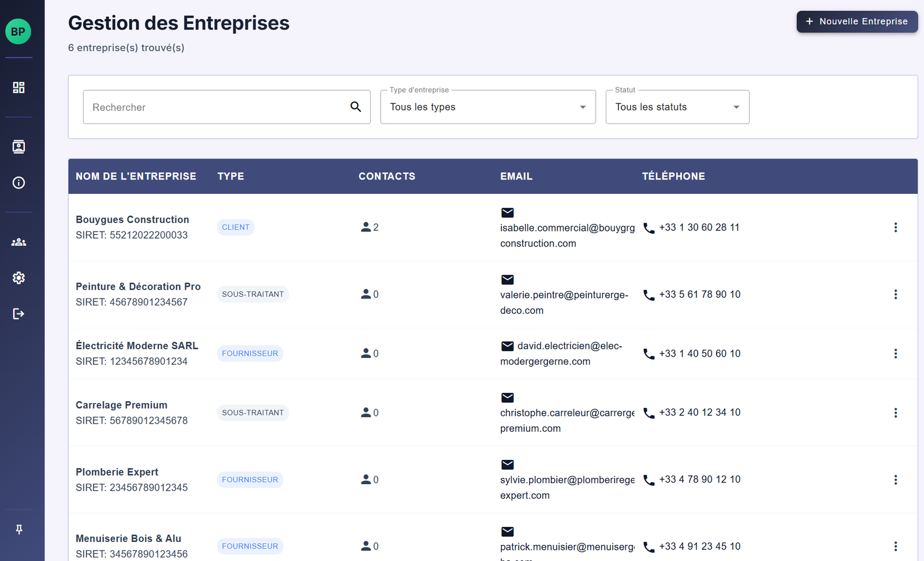Open the actions menu for Peinture & Décoration Pro
The image size is (924, 561).
(896, 294)
